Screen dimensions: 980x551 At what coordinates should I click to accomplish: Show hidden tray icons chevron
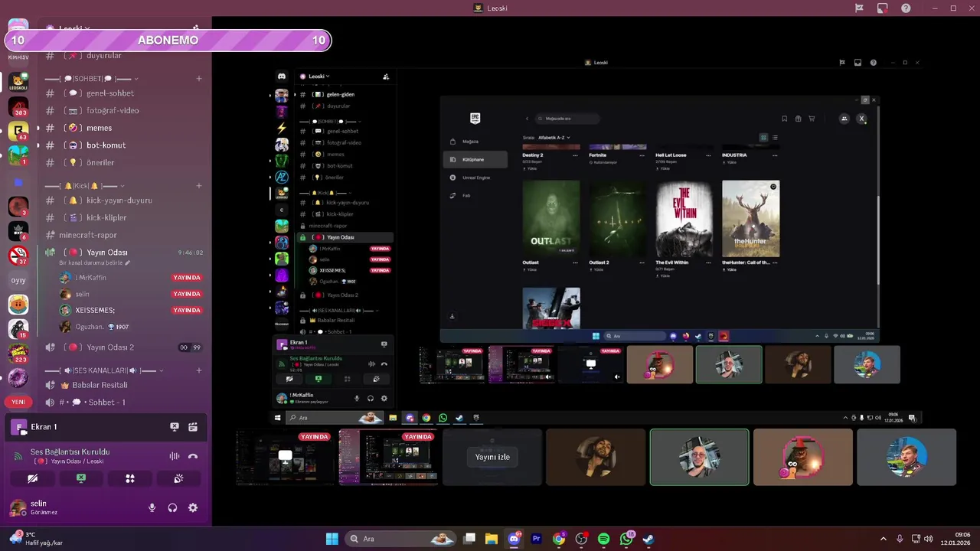[883, 539]
